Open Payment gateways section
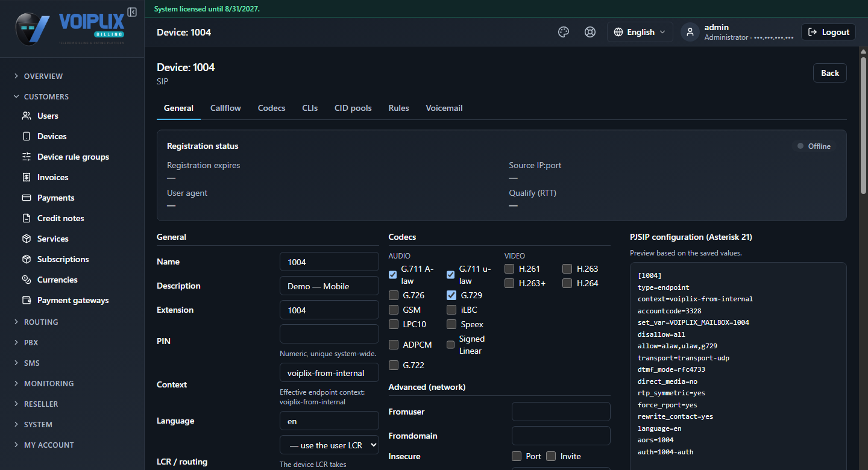Screen dimensions: 868x470 click(x=72, y=300)
